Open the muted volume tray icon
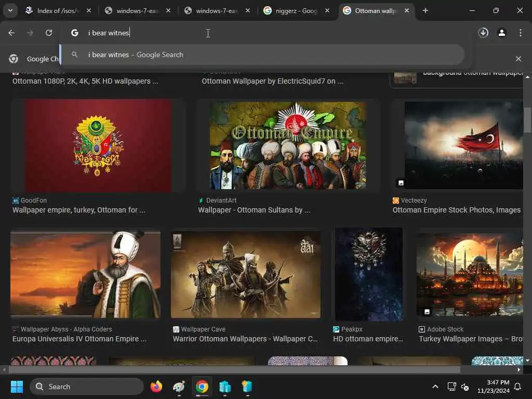This screenshot has width=532, height=399. pyautogui.click(x=465, y=387)
